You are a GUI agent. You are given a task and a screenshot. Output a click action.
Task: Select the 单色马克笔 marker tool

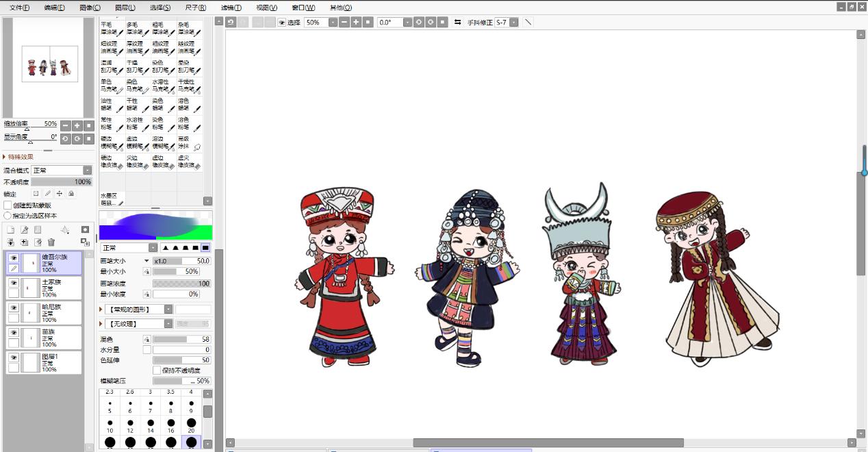point(112,85)
